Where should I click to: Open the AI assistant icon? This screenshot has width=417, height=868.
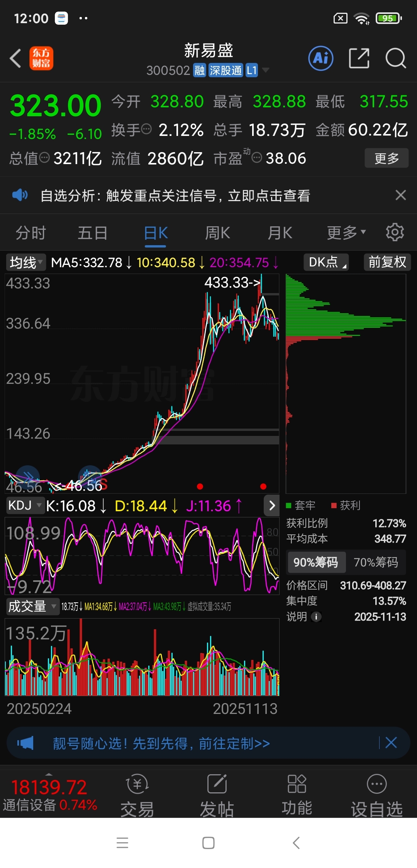click(321, 58)
